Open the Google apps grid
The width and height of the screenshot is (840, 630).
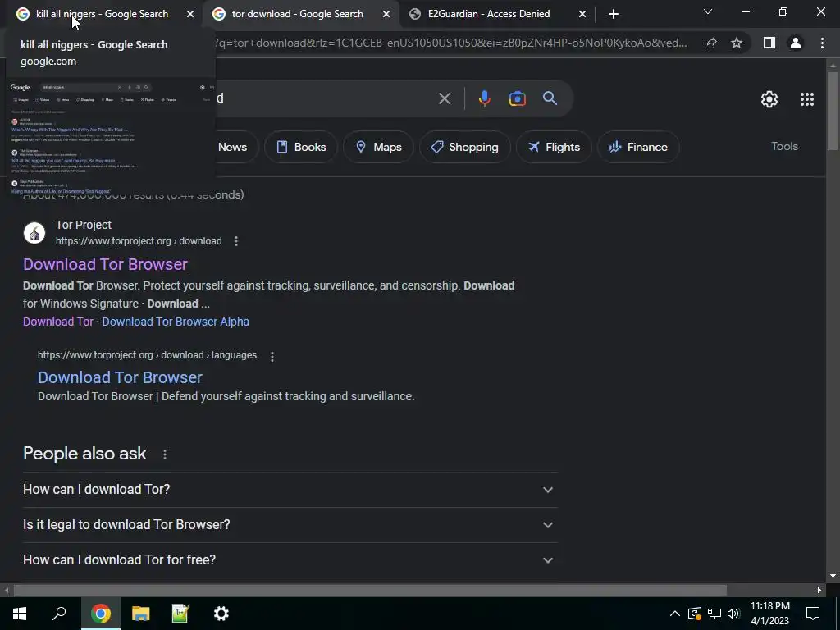(x=807, y=99)
